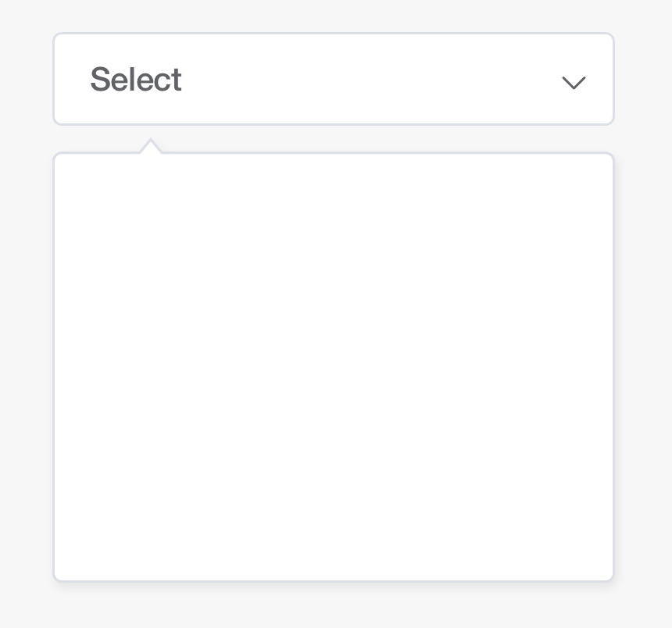672x628 pixels.
Task: Click the top area of the empty options list
Action: click(x=334, y=180)
